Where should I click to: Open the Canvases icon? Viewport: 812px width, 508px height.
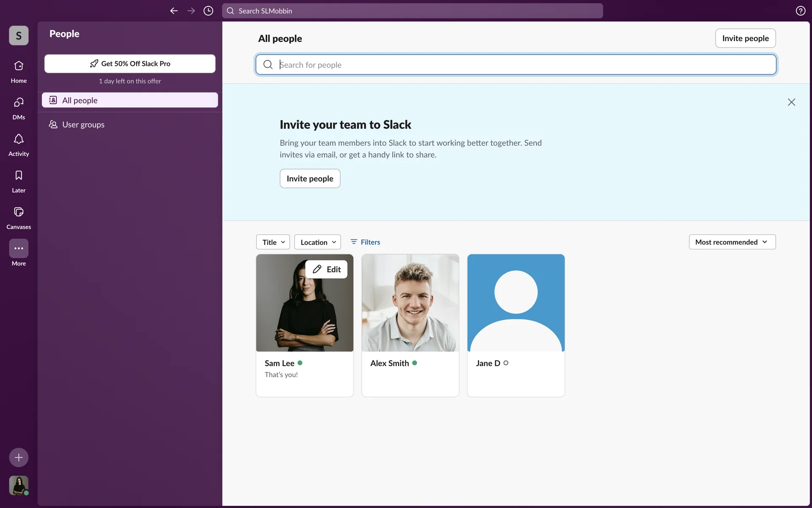[19, 212]
